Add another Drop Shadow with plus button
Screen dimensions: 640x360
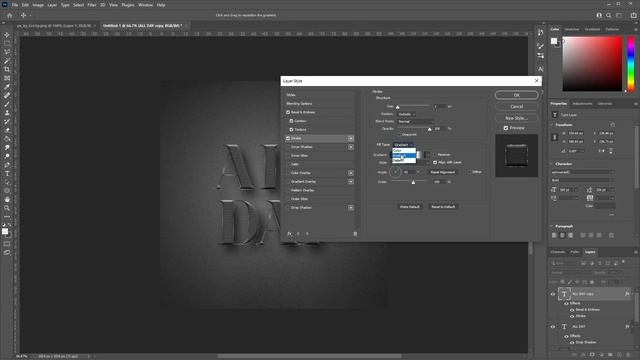pos(351,208)
